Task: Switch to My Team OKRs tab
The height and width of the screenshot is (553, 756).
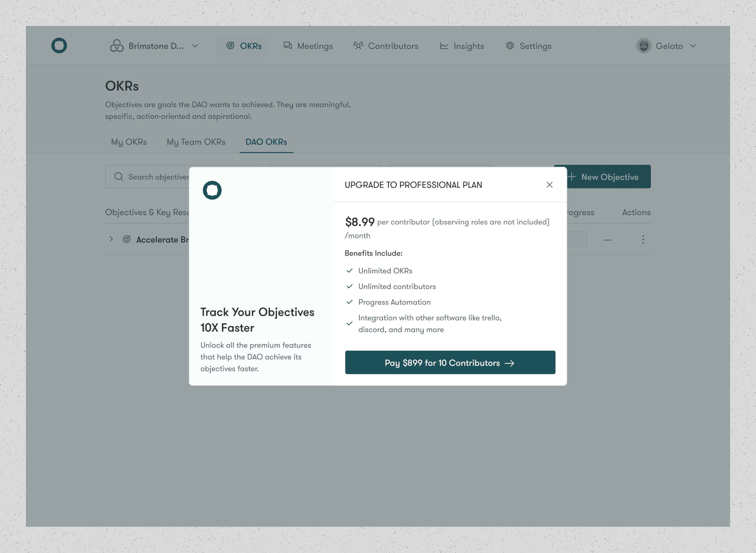Action: pos(196,142)
